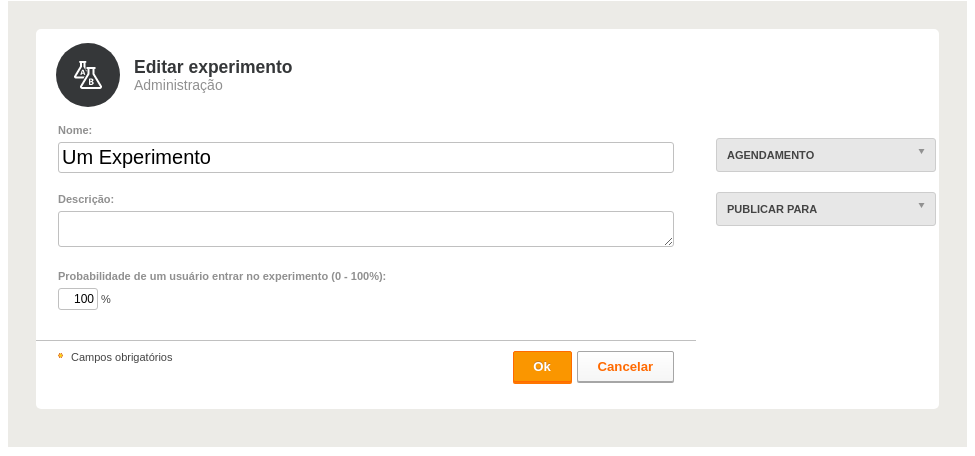Click the AGENDAMENTO dropdown arrow
This screenshot has height=456, width=975.
[922, 152]
